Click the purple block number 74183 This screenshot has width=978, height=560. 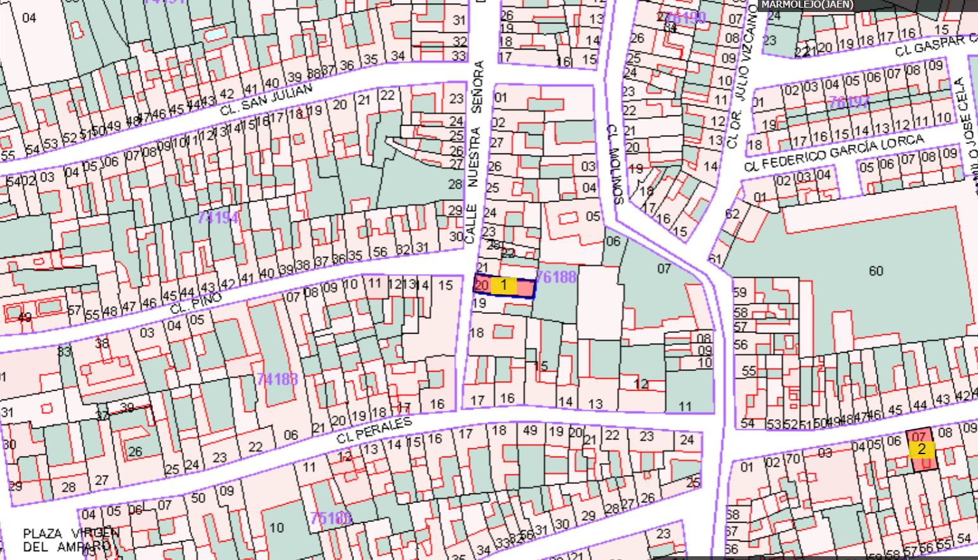[277, 379]
